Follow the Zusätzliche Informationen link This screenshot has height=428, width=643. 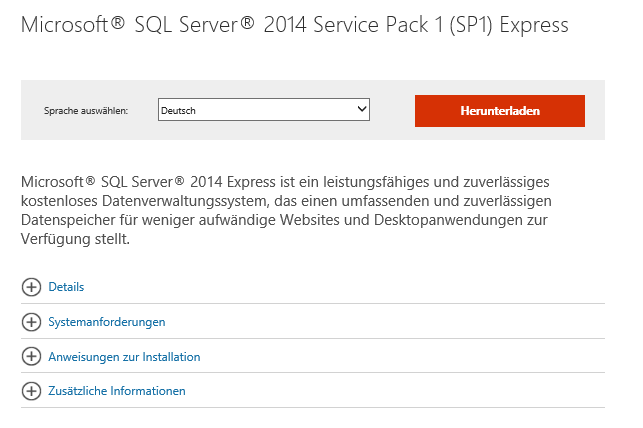[116, 391]
